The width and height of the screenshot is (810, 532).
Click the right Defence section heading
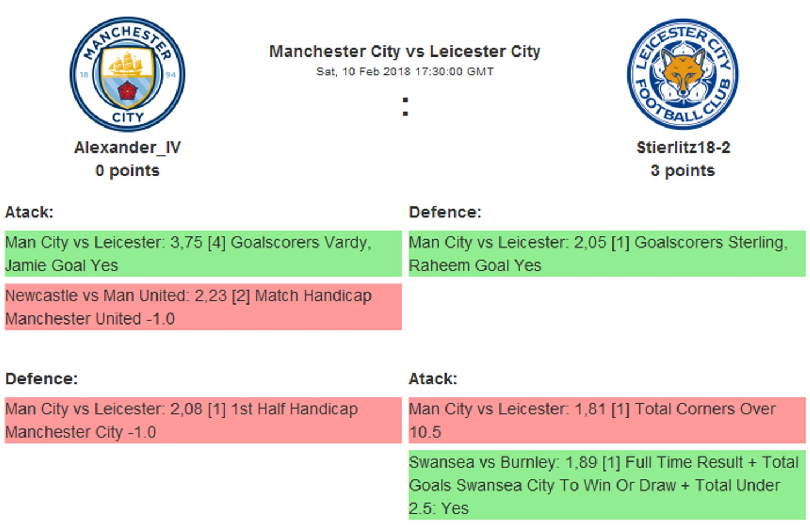point(445,212)
